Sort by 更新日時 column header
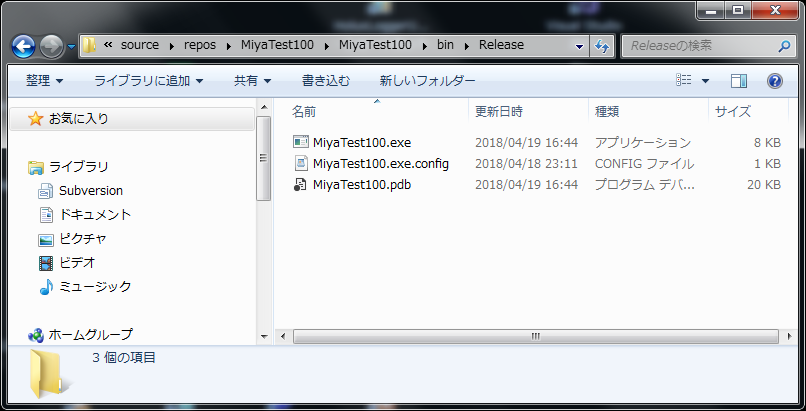 tap(498, 111)
